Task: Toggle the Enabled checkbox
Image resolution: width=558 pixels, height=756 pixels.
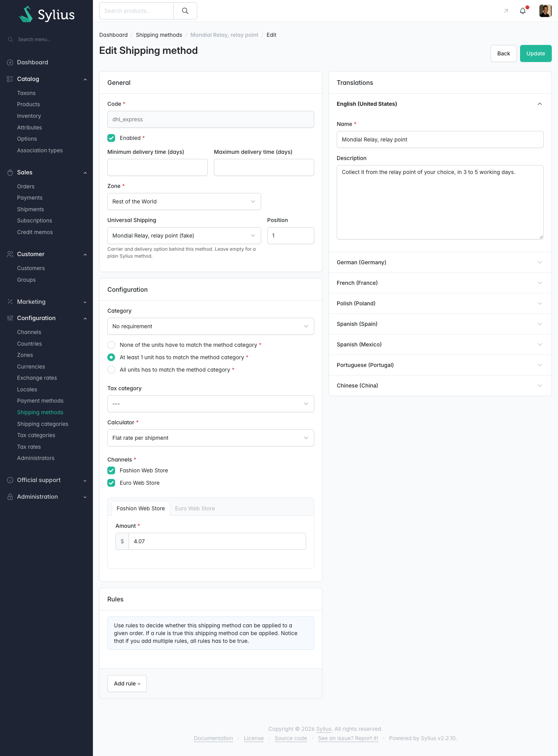Action: 111,138
